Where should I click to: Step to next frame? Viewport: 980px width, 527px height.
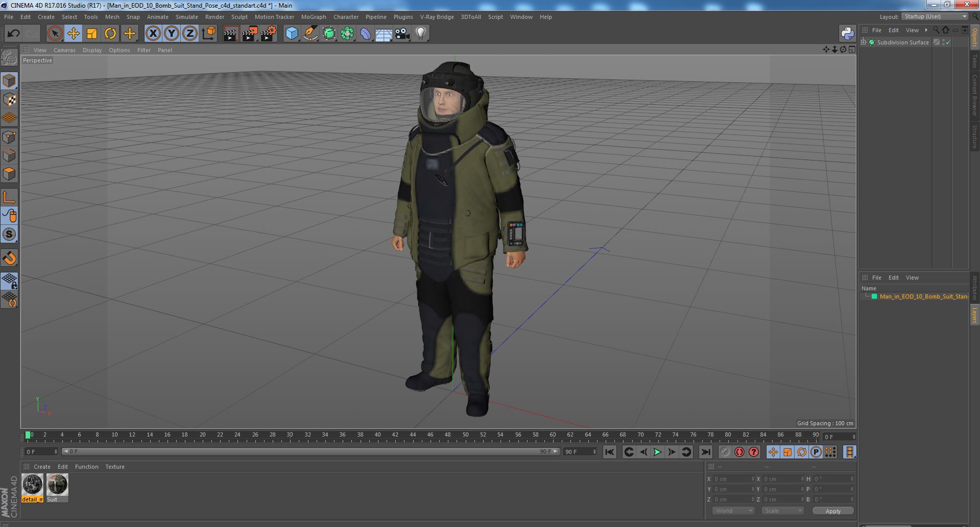click(672, 452)
